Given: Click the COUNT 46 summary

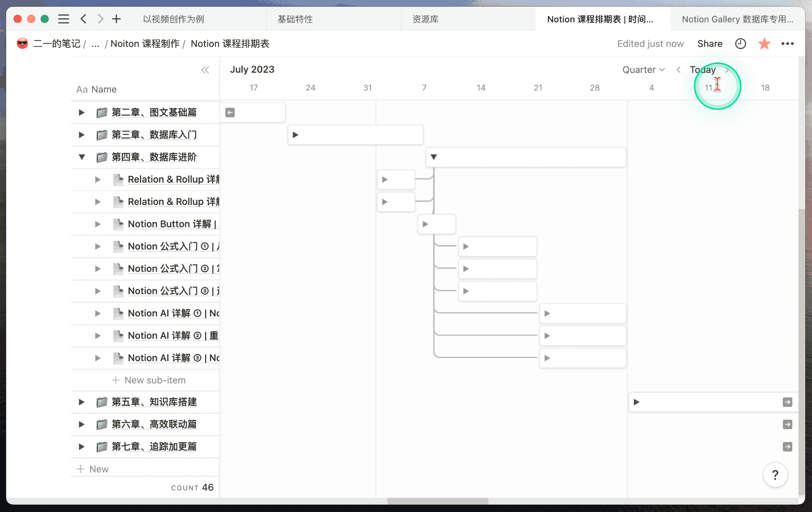Looking at the screenshot, I should pos(192,488).
